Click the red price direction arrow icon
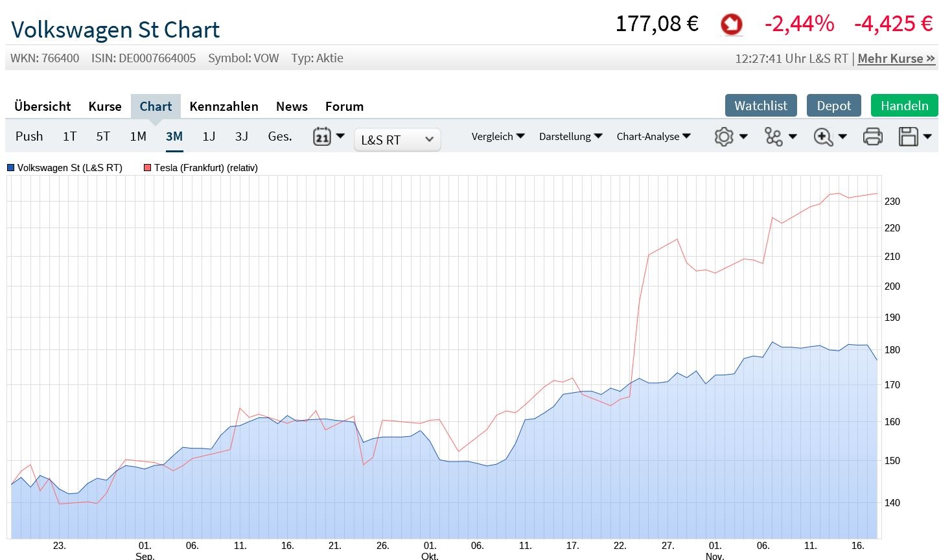The image size is (952, 560). pyautogui.click(x=732, y=25)
